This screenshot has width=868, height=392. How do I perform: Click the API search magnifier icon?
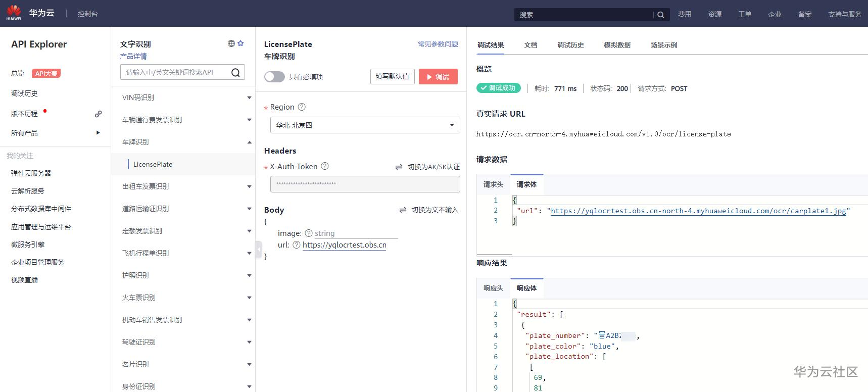click(x=235, y=72)
